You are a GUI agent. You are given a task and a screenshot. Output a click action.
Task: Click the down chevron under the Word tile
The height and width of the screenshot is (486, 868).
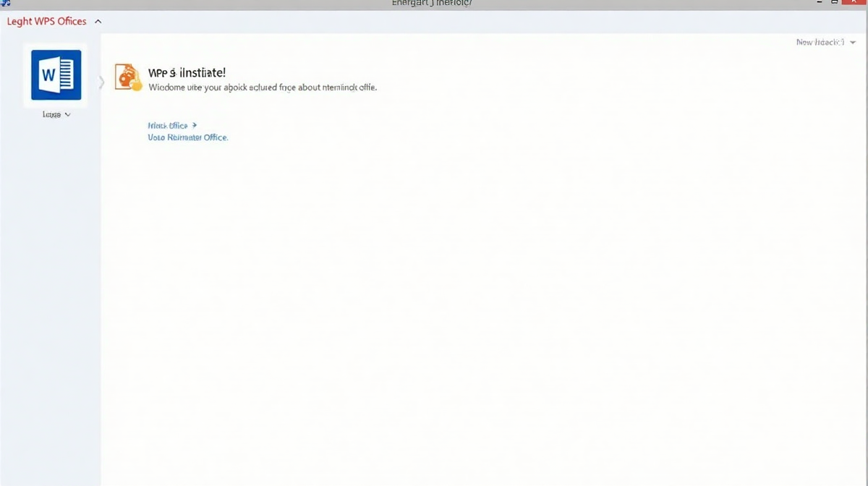point(68,114)
